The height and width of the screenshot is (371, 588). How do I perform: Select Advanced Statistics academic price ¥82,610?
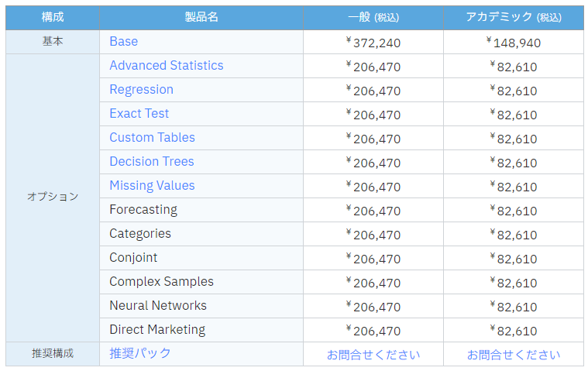coord(514,67)
